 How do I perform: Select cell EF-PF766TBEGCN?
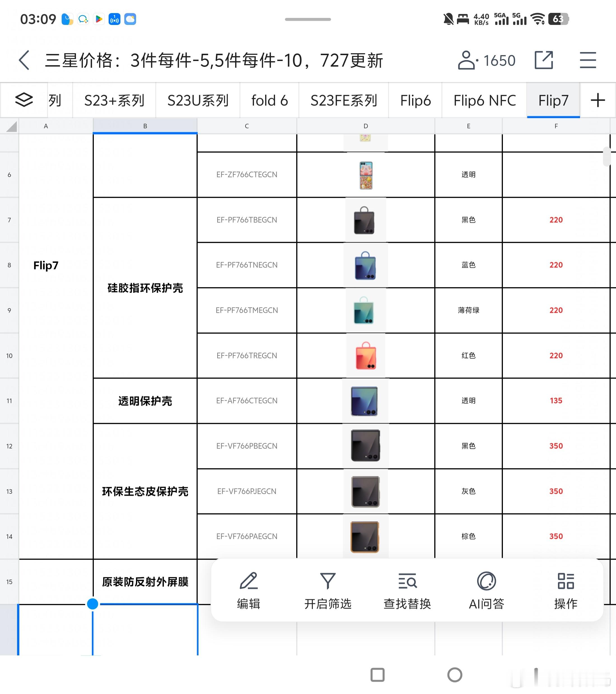click(x=247, y=220)
